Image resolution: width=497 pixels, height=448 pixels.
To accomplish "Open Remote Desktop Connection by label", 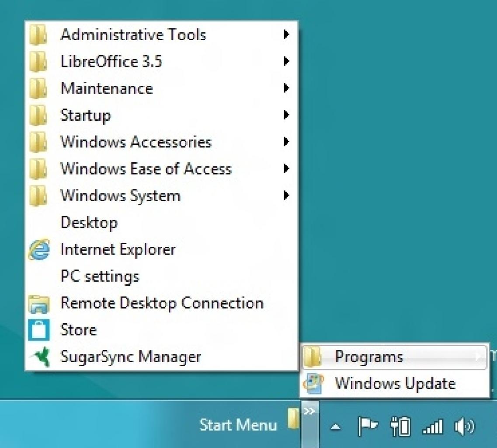I will [162, 303].
